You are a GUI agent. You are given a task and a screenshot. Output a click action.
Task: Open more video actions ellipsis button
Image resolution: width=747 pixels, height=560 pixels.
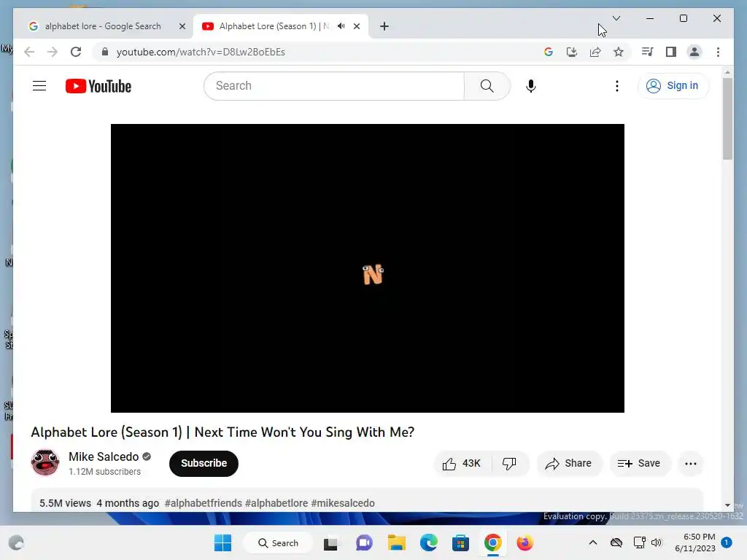[x=690, y=463]
